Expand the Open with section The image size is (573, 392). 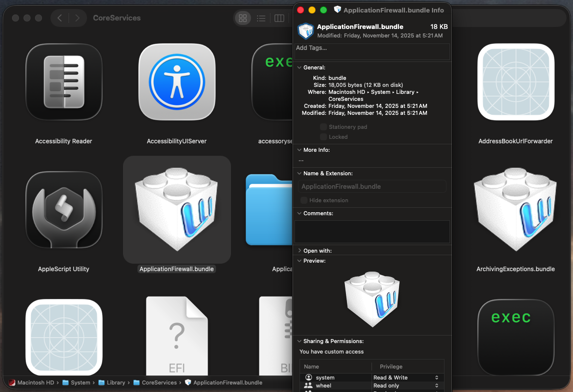tap(299, 251)
